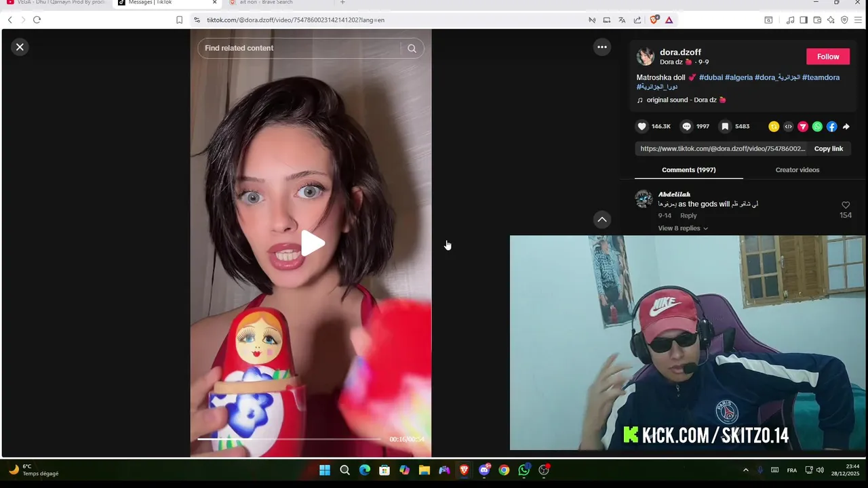Click the share page icon in the address bar

pos(637,20)
